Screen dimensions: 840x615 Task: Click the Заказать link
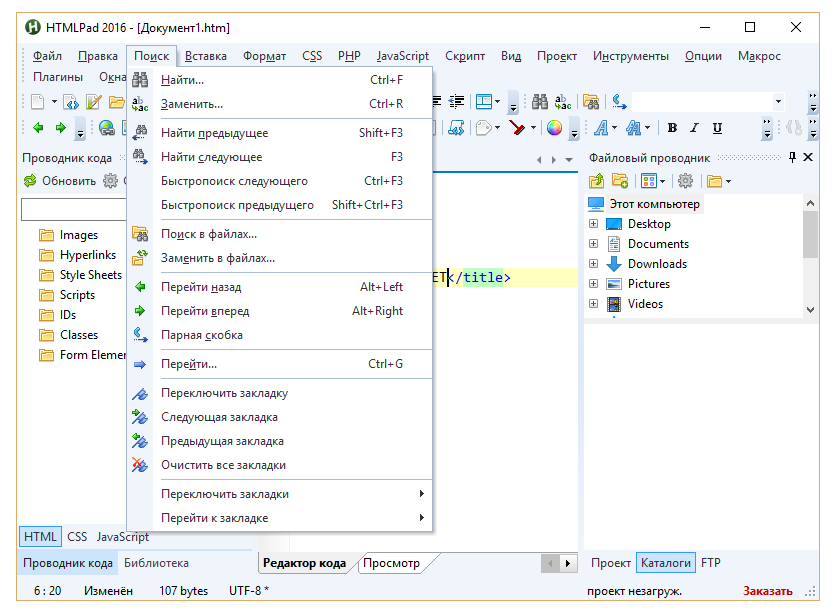[x=768, y=591]
